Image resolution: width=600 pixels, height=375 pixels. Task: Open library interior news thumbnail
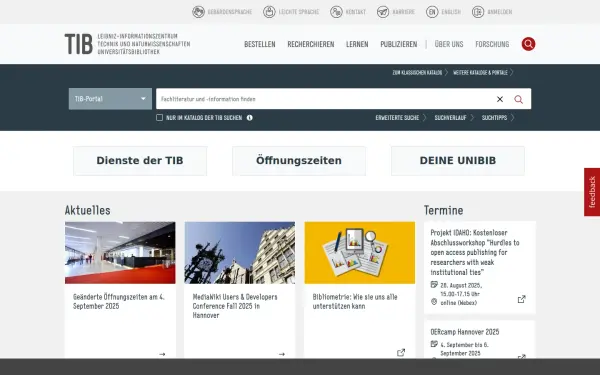tap(120, 253)
